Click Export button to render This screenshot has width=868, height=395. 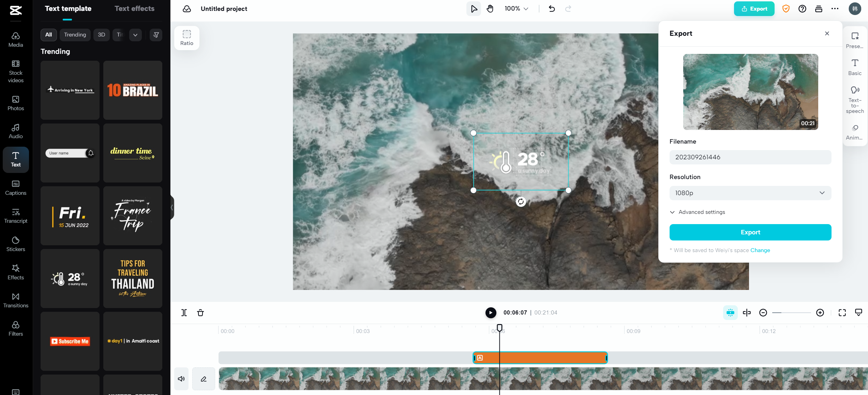pyautogui.click(x=750, y=232)
